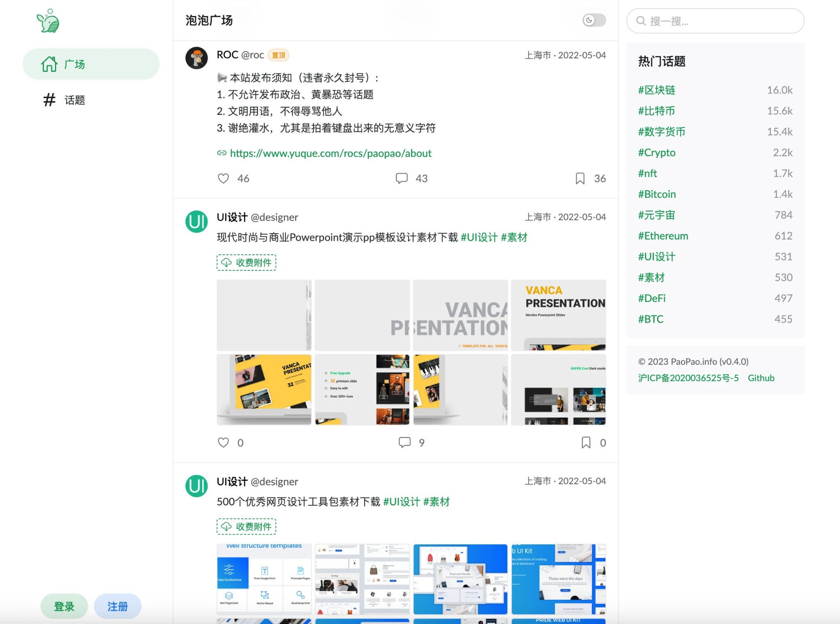
Task: Click 收费附件 badge on Powerpoint post
Action: coord(247,263)
